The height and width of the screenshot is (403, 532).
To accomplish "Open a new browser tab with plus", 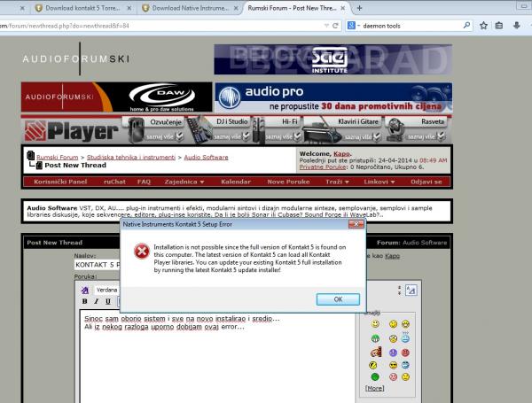I will 359,8.
